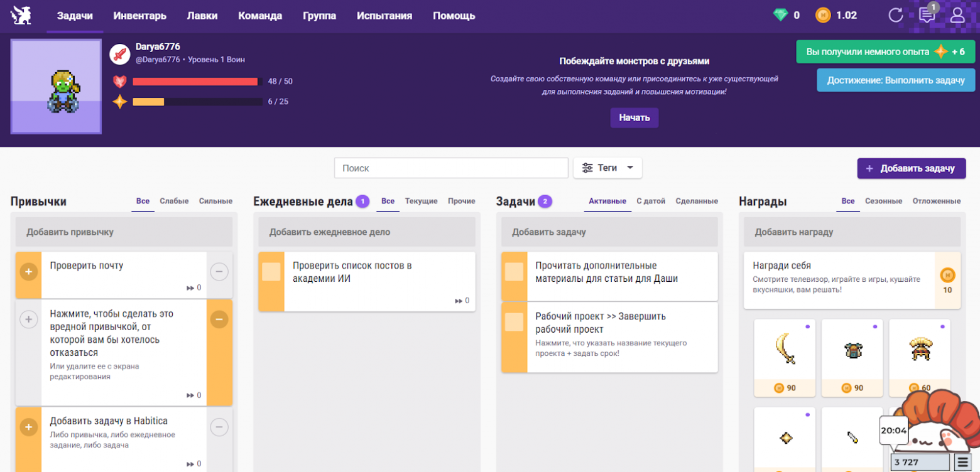Open the user profile icon menu
980x472 pixels.
pyautogui.click(x=957, y=15)
